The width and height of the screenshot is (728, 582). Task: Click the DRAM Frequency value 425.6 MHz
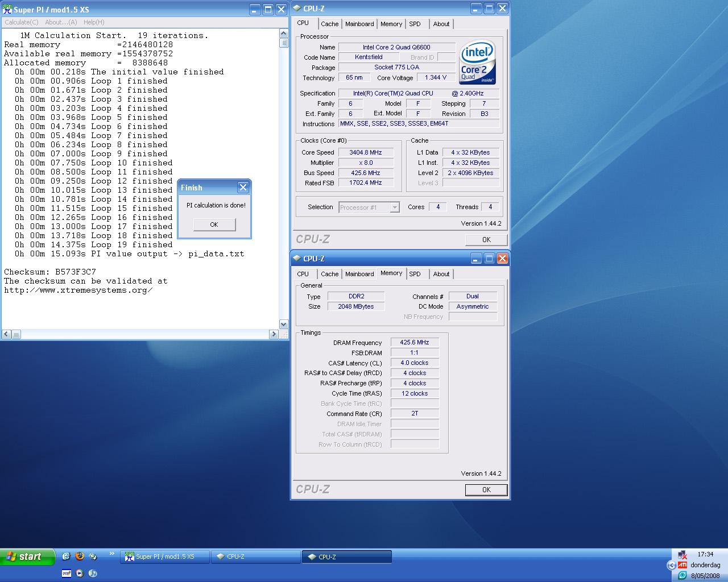[x=415, y=342]
